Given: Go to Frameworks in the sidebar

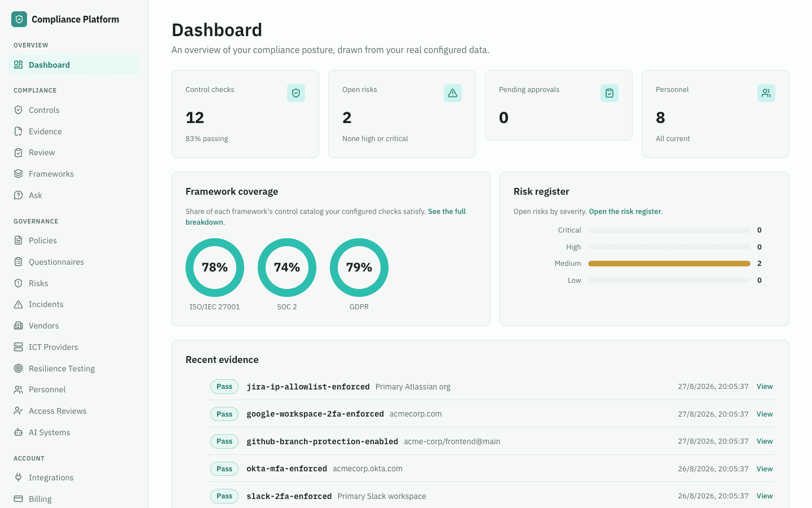Looking at the screenshot, I should [x=74, y=174].
